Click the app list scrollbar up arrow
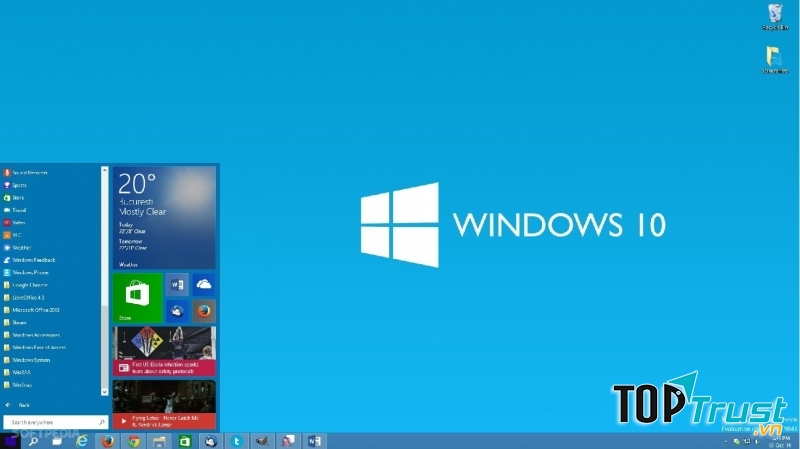 [105, 169]
